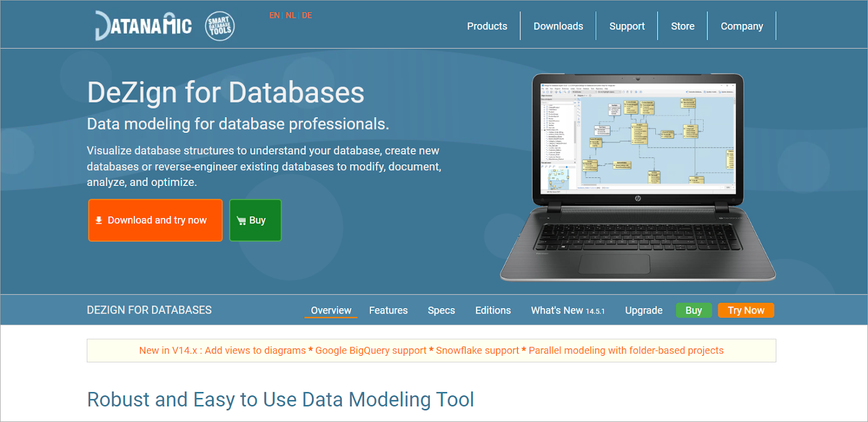Click Robust and Easy to Use heading

click(x=280, y=400)
